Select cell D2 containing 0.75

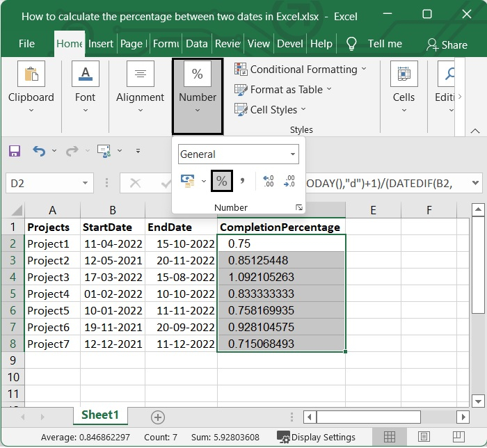coord(280,244)
